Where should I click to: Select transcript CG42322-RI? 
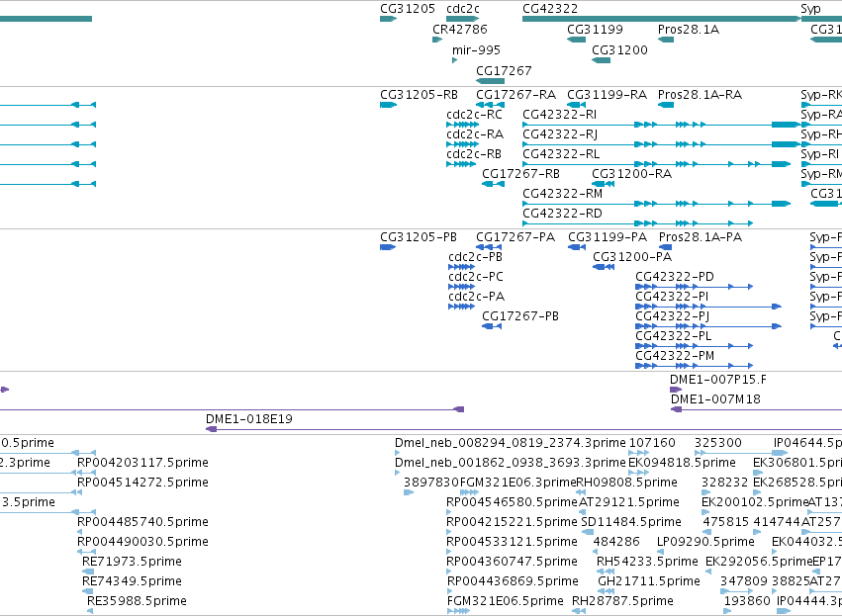[560, 115]
